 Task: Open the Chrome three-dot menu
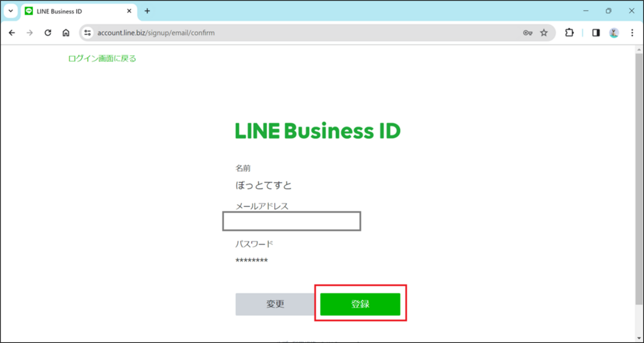631,33
